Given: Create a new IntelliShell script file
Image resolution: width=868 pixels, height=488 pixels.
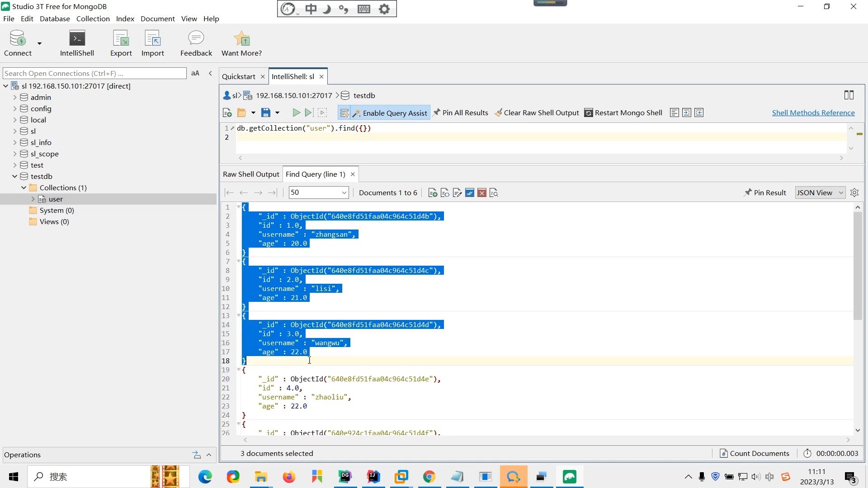Looking at the screenshot, I should pyautogui.click(x=227, y=113).
